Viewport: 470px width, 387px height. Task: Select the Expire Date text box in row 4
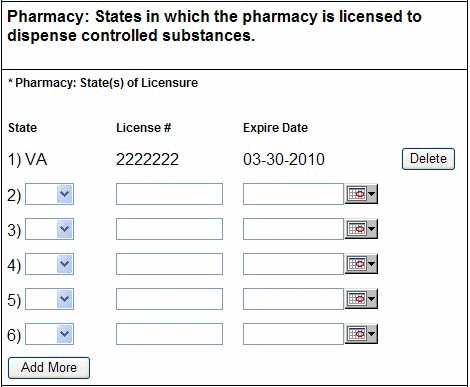pos(293,264)
